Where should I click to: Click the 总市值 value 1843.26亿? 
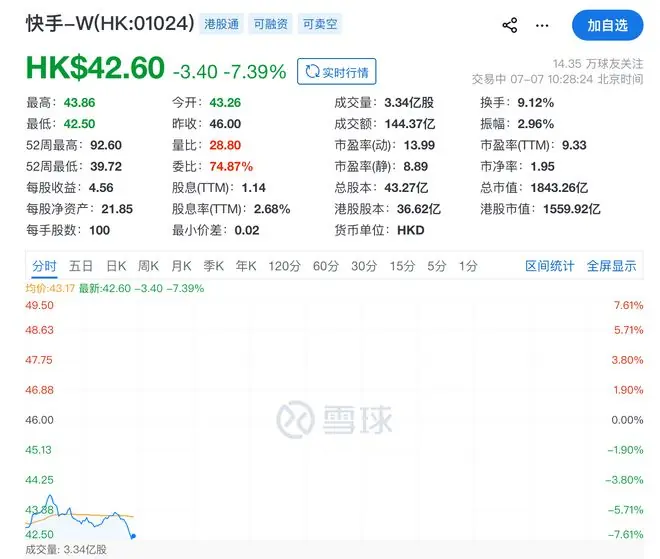pos(559,188)
